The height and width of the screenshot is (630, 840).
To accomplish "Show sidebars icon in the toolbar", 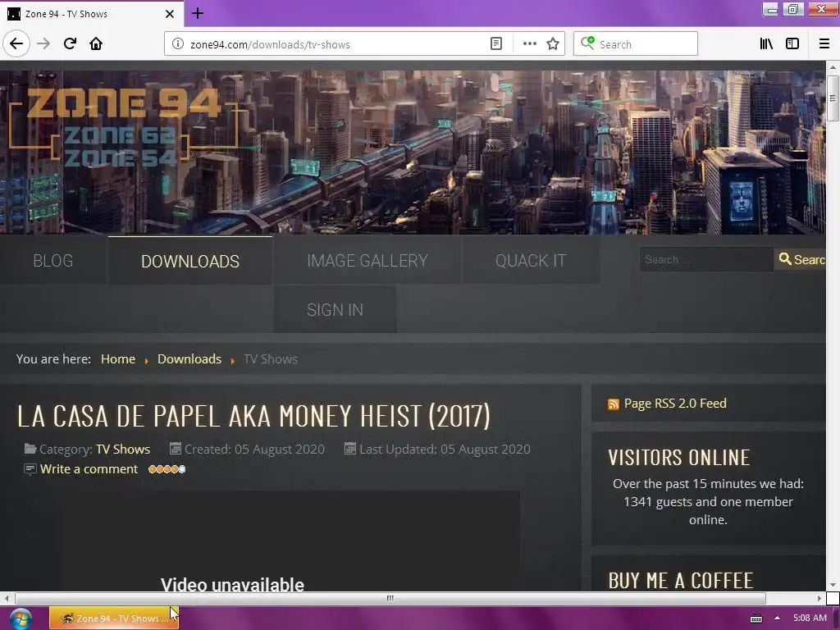I will [792, 44].
